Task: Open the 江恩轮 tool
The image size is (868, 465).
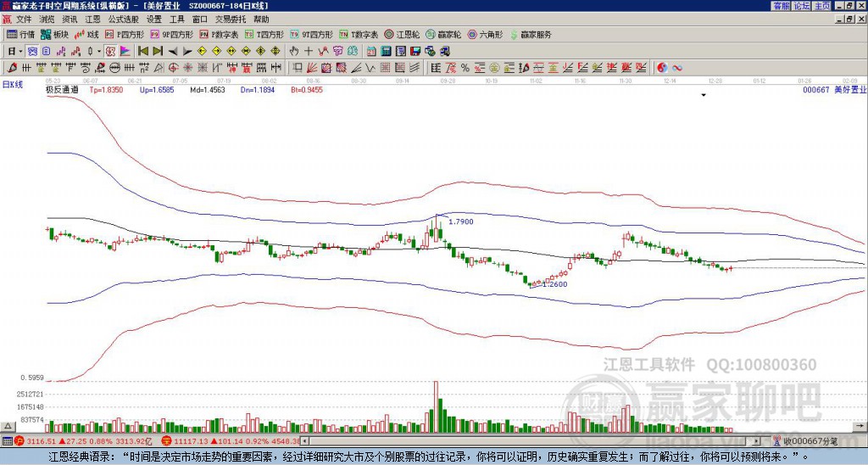Action: coord(401,34)
